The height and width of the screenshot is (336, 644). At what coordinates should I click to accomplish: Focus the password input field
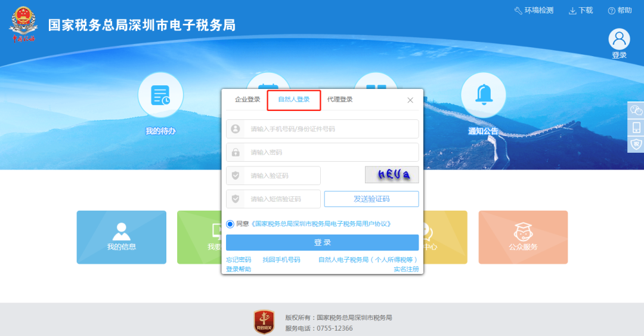(x=323, y=152)
